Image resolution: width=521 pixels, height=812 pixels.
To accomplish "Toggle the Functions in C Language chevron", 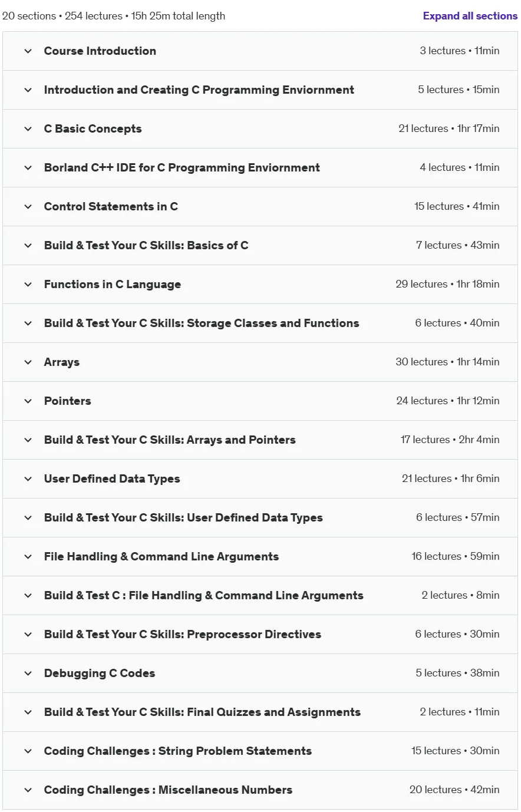I will (x=28, y=285).
